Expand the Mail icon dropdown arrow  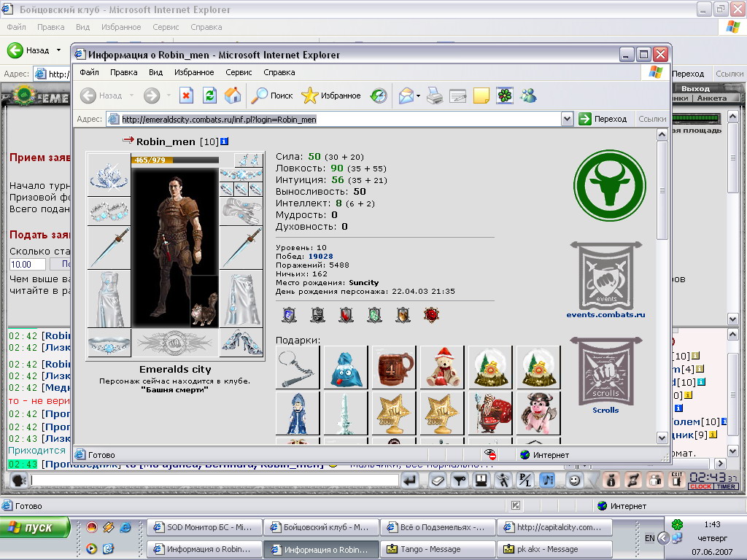point(418,96)
